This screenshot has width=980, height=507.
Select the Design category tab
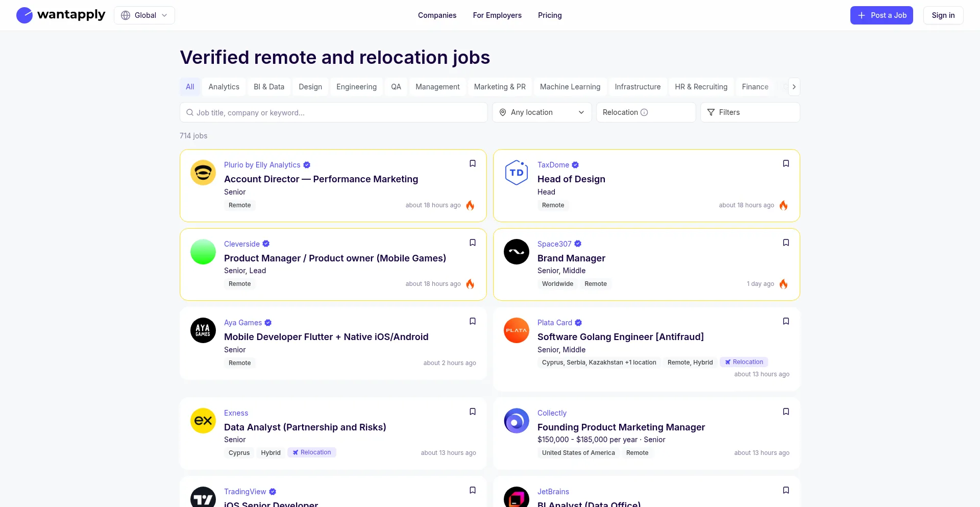[310, 87]
